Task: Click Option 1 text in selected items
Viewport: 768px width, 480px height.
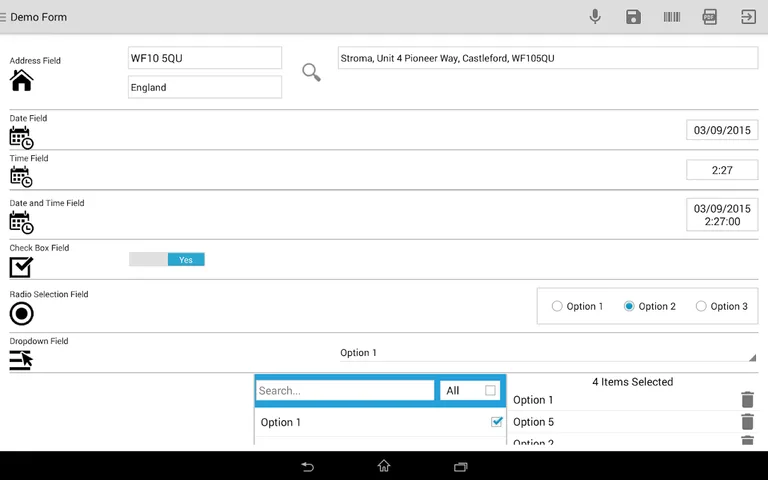Action: (x=533, y=400)
